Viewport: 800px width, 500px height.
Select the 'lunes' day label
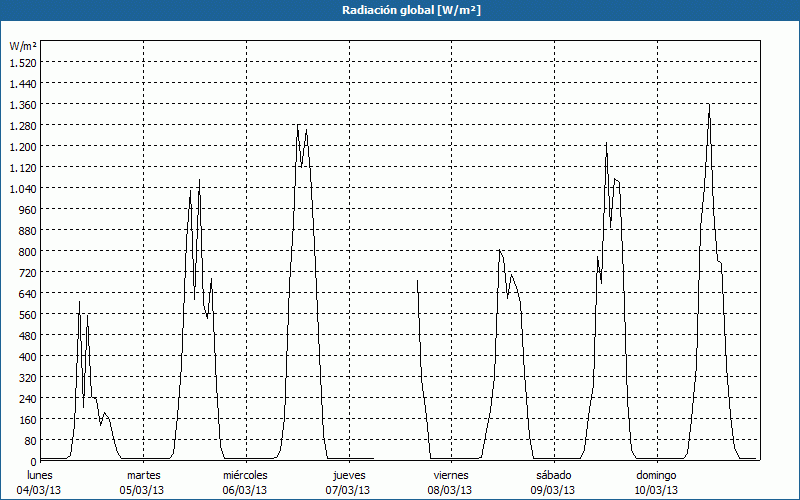pos(40,475)
